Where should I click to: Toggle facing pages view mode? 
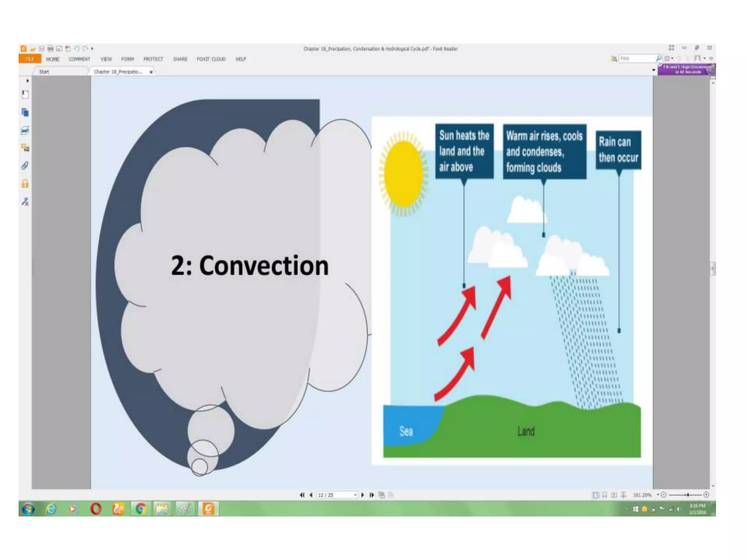[x=614, y=495]
